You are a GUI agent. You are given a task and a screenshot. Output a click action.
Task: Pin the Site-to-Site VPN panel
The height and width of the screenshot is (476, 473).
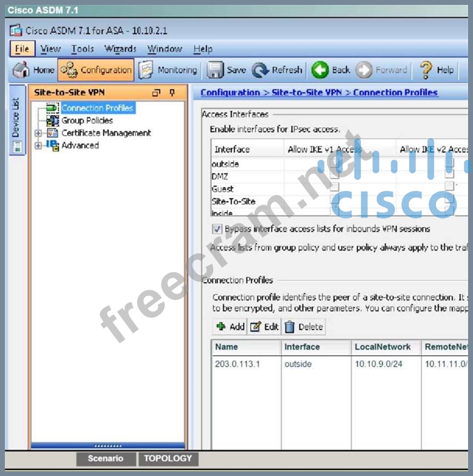tap(172, 93)
